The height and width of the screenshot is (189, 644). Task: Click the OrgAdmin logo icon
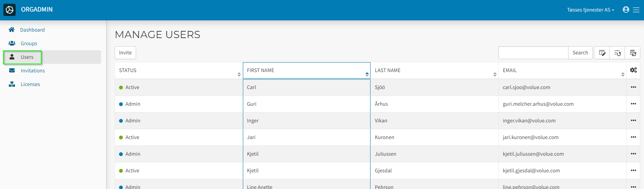coord(10,10)
